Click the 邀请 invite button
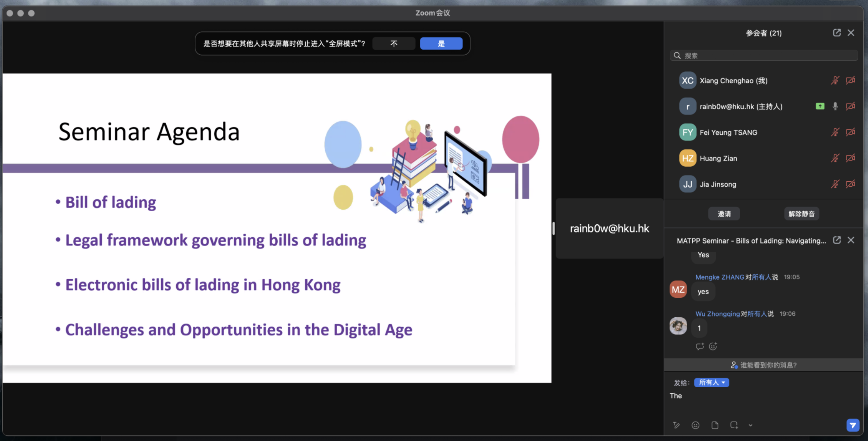 coord(724,214)
